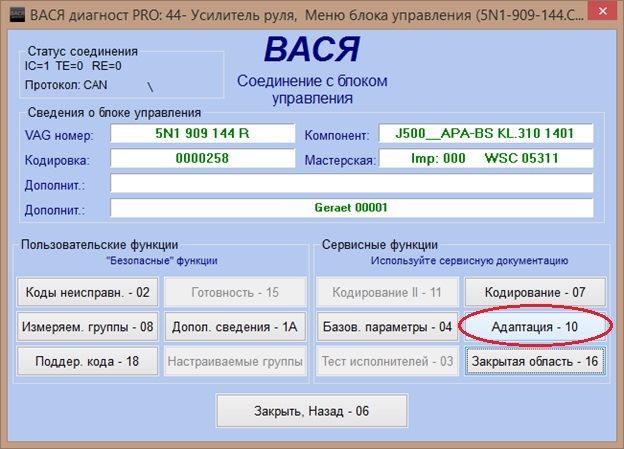Viewport: 624px width, 449px height.
Task: Click 'Статус соединения' group label
Action: point(83,51)
